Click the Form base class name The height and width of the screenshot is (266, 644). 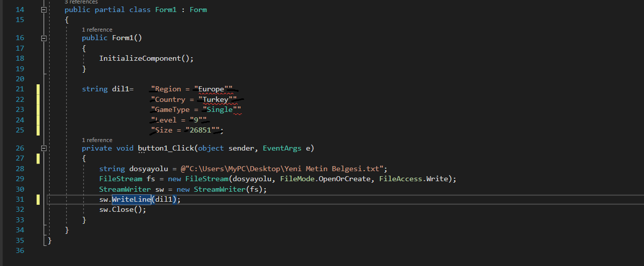click(x=198, y=10)
